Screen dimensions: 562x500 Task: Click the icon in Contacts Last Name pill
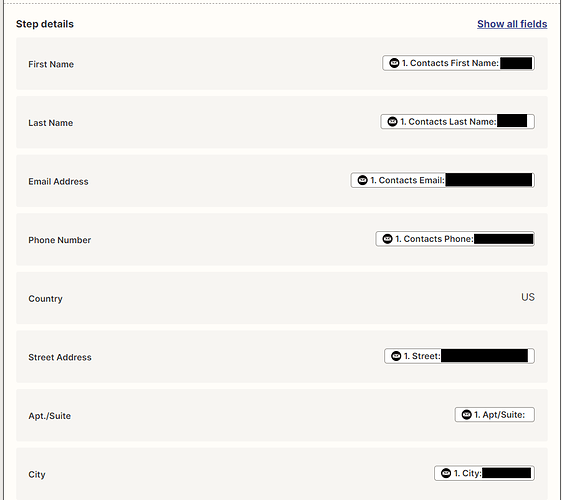(x=392, y=122)
